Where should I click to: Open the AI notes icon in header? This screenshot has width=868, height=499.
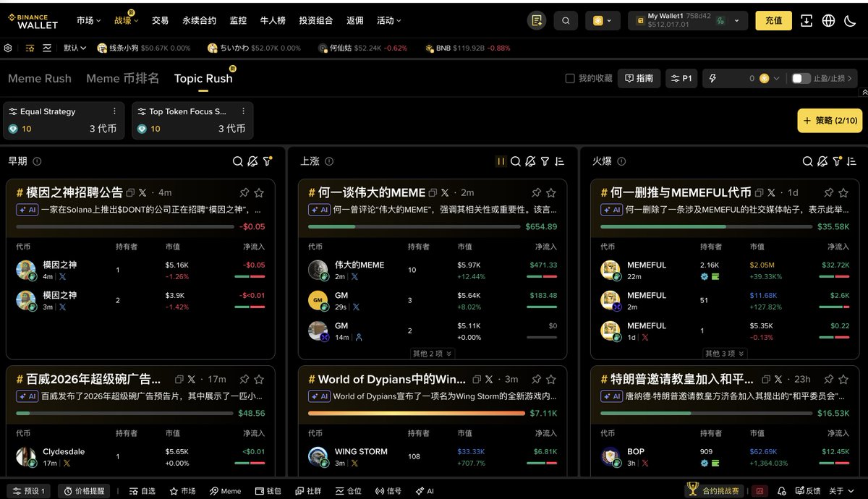tap(537, 21)
